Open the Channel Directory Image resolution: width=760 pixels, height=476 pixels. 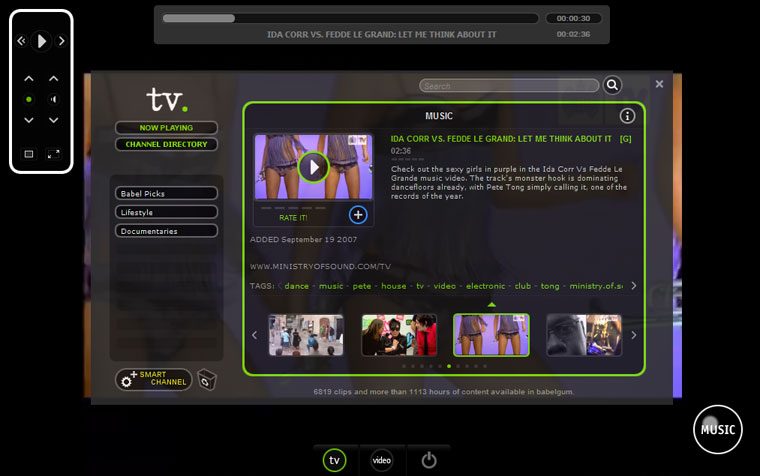[166, 144]
